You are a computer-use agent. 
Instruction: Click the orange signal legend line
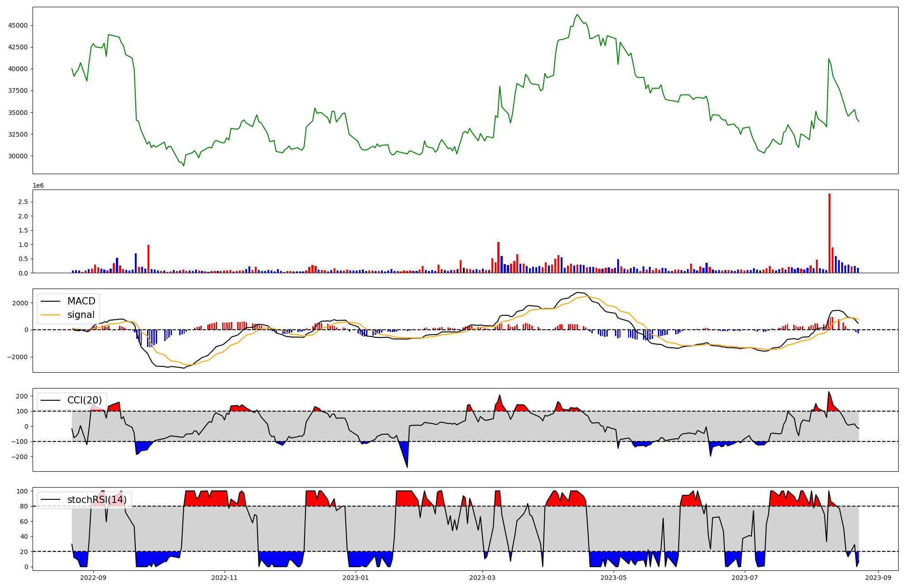pyautogui.click(x=51, y=315)
